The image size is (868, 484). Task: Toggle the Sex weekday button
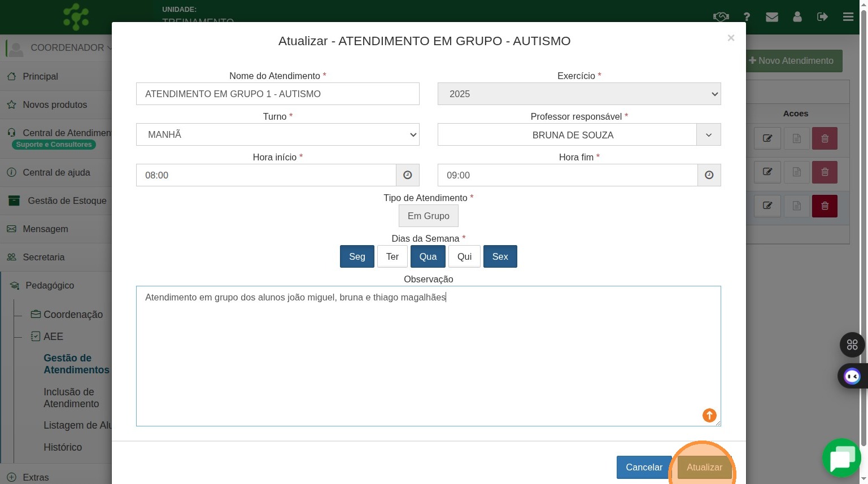[x=500, y=256]
